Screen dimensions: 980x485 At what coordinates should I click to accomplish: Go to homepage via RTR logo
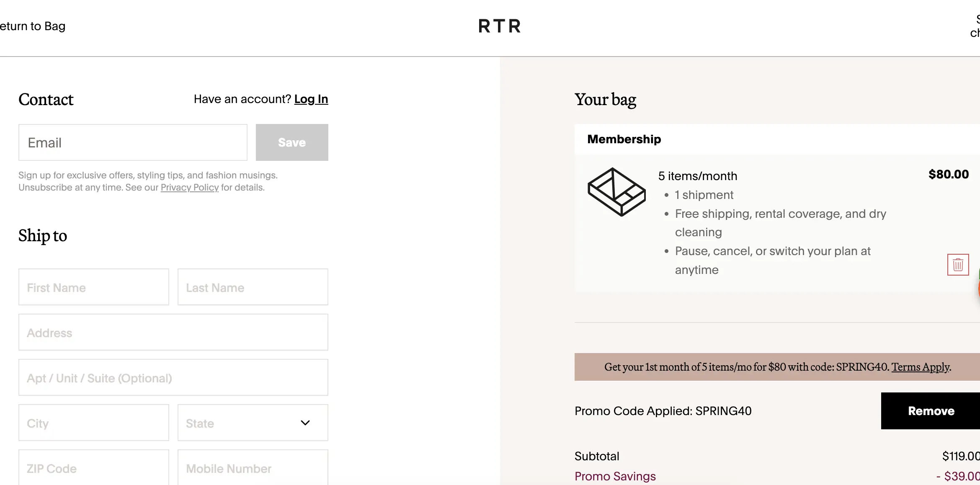(x=500, y=26)
